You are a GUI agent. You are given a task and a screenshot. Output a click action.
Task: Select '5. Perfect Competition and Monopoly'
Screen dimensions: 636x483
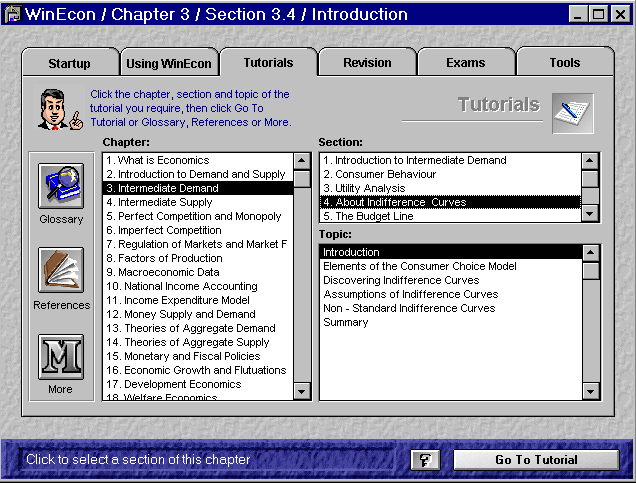tap(198, 216)
